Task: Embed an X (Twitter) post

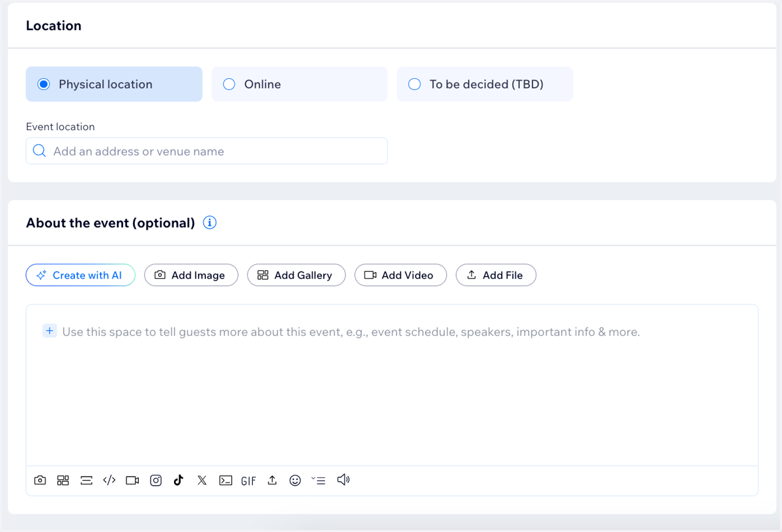Action: [202, 481]
